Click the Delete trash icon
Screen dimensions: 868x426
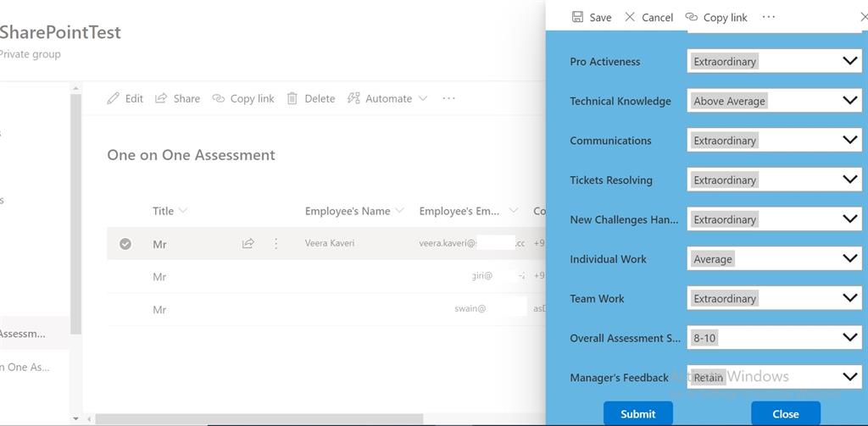(x=292, y=98)
